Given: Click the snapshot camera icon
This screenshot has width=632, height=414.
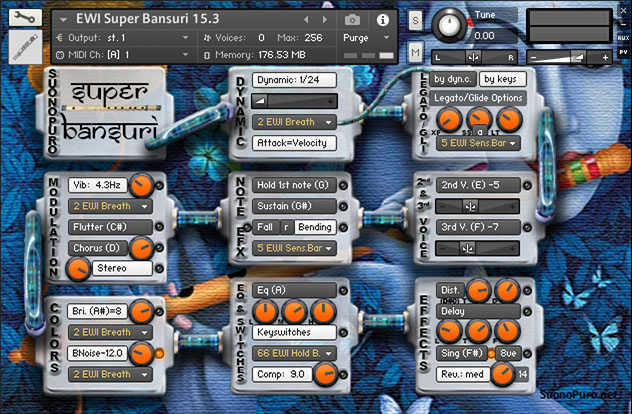Looking at the screenshot, I should 352,19.
